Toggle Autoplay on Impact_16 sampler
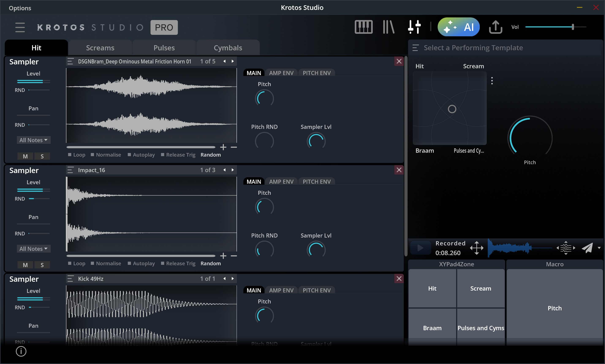The height and width of the screenshot is (364, 605). pos(141,263)
